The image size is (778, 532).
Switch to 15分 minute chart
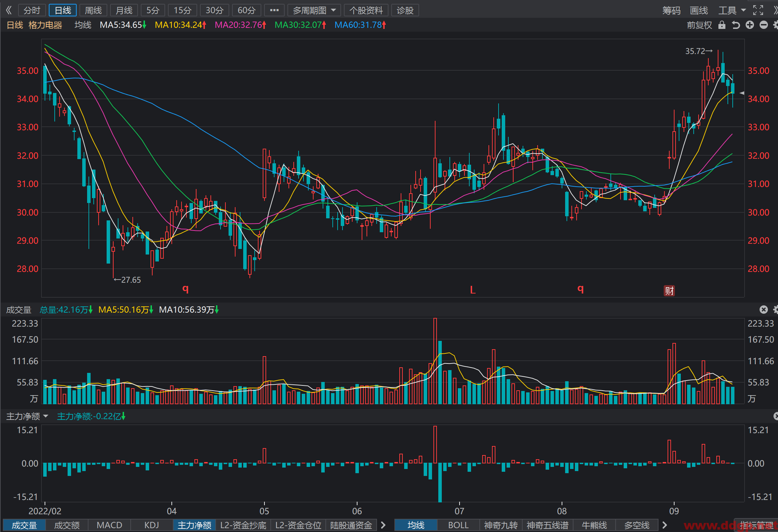coord(183,10)
